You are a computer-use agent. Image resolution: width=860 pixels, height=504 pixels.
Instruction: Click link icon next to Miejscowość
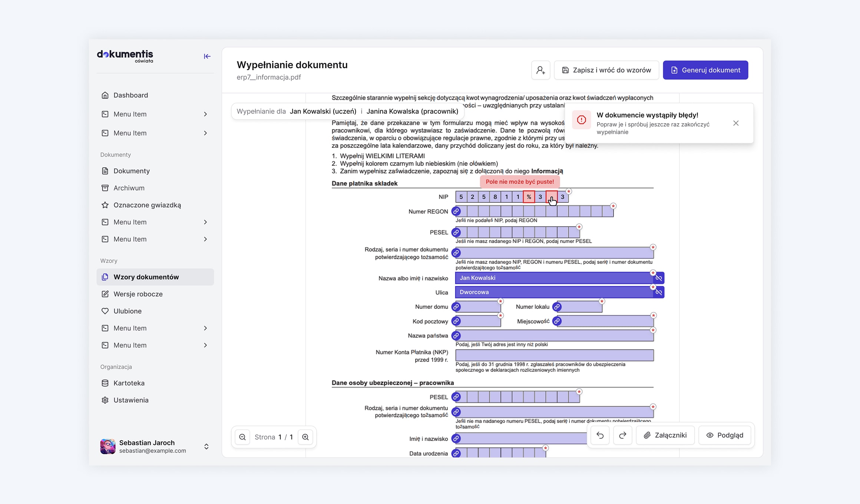(x=557, y=321)
